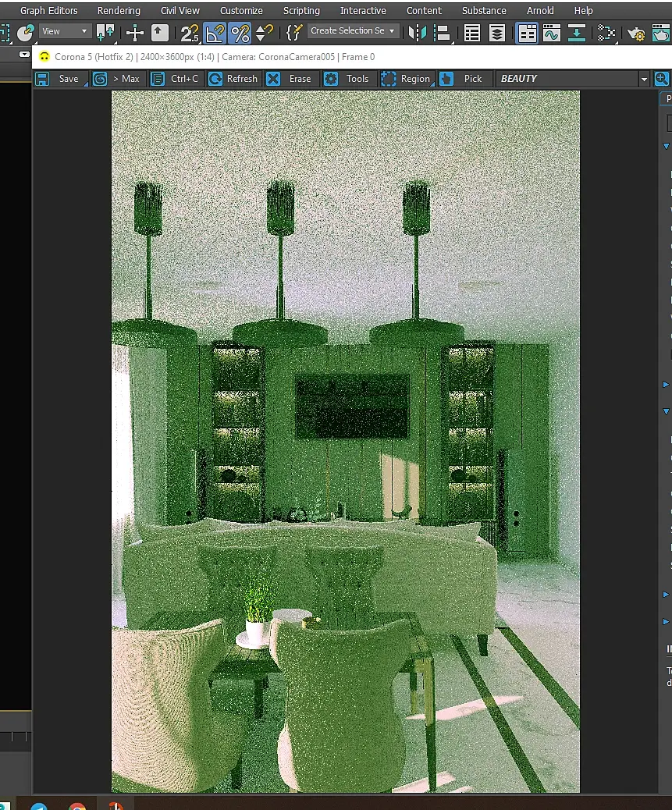Screen dimensions: 672x810
Task: Toggle the Angle Snap button
Action: [x=215, y=33]
